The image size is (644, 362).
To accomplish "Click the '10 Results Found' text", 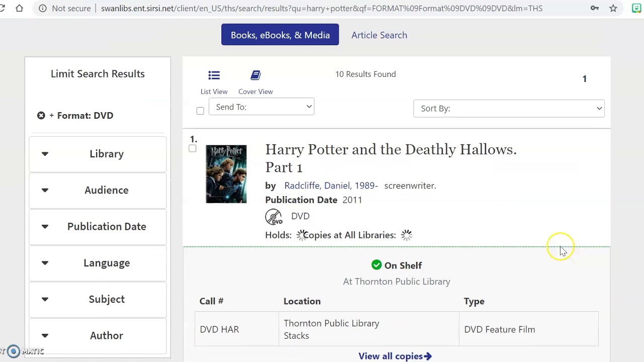I will (x=366, y=74).
